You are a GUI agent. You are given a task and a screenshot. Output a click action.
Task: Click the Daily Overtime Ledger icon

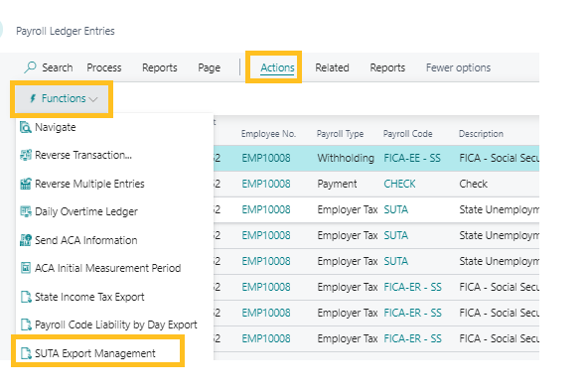(26, 211)
